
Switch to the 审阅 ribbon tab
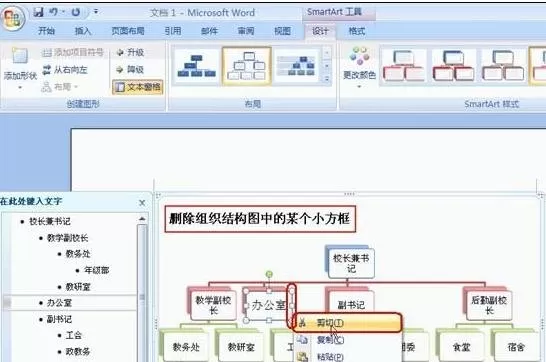point(246,31)
